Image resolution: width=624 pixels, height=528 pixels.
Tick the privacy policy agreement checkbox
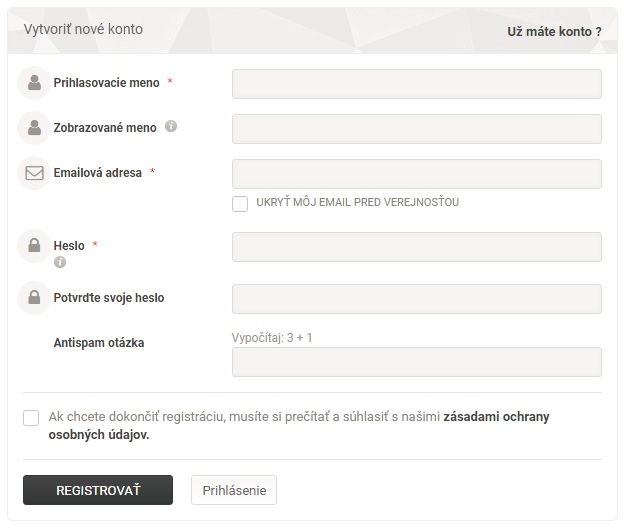point(31,418)
